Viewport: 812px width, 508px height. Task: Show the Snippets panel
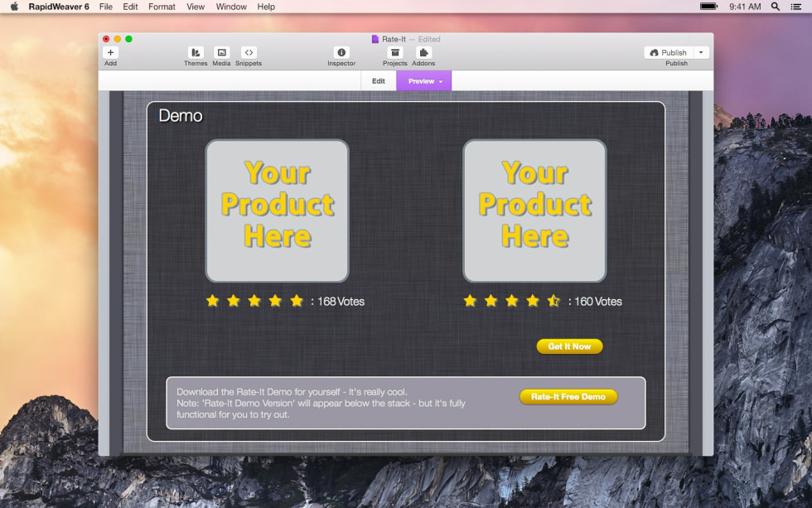[249, 52]
